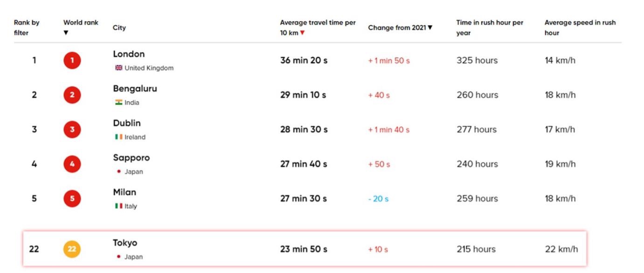The height and width of the screenshot is (273, 644).
Task: Click the red rank 3 badge for Dublin
Action: click(x=72, y=130)
